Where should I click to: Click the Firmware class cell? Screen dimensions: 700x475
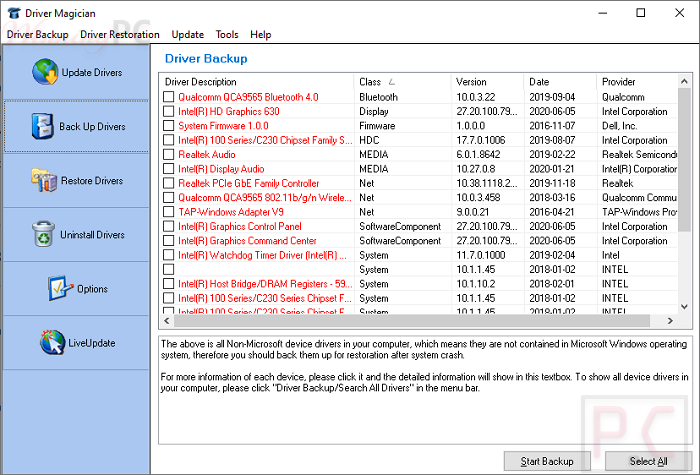(x=377, y=126)
